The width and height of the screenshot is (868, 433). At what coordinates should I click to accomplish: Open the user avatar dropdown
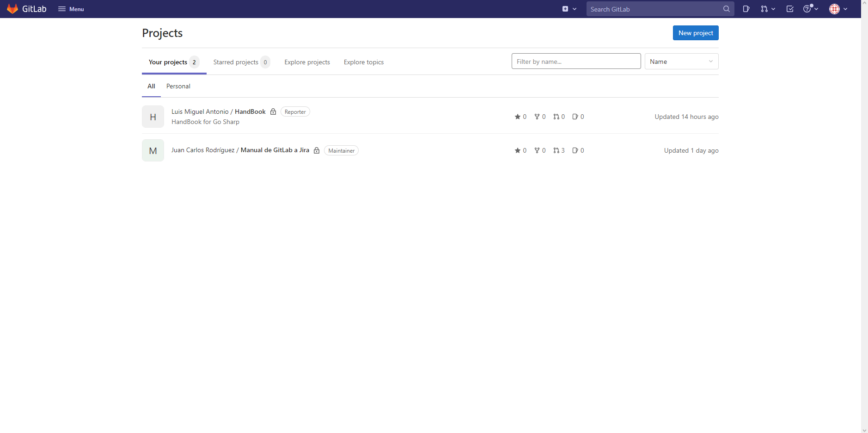838,9
